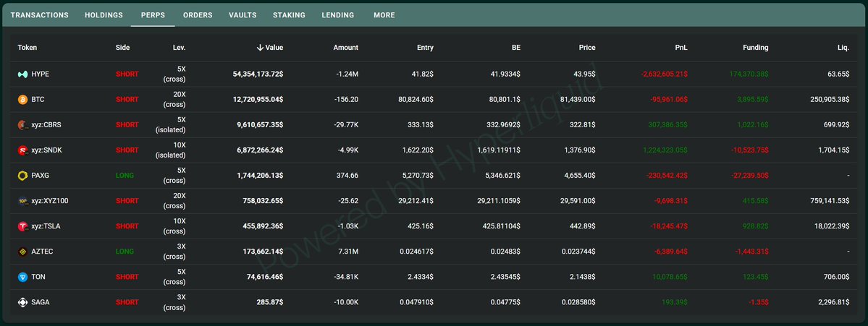Select the Perps tab
Viewport: 868px width, 326px height.
click(x=153, y=15)
